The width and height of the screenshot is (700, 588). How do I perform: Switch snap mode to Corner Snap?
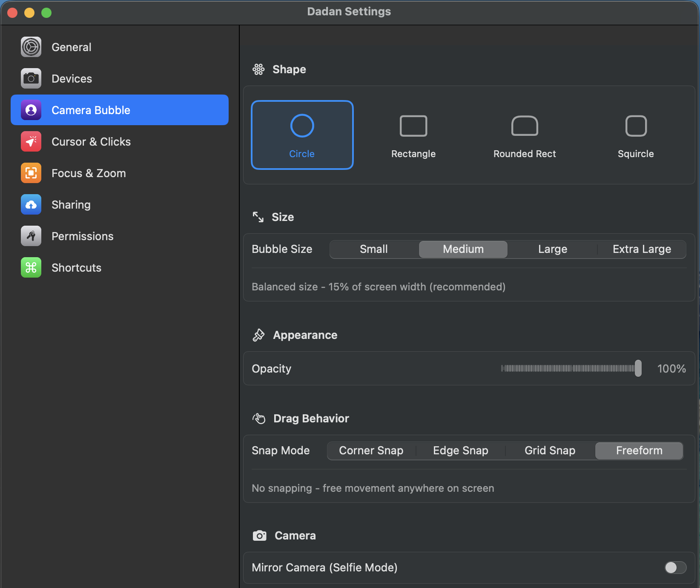coord(371,450)
